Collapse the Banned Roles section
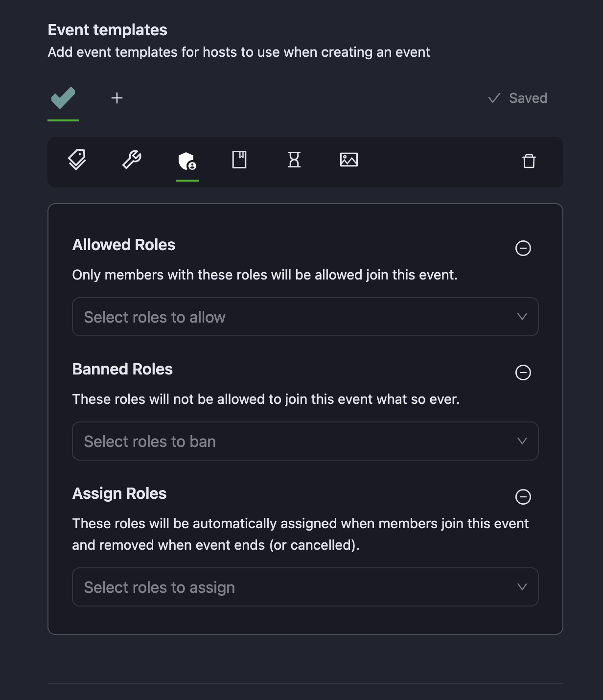Screen dimensions: 603x700 (523, 373)
